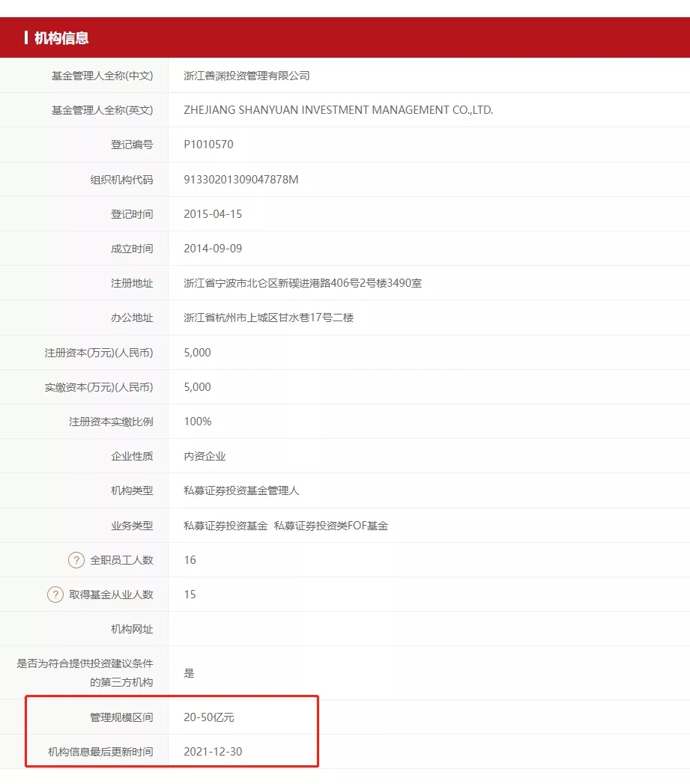The width and height of the screenshot is (690, 784).
Task: Click the label 成立时间
Action: coord(132,249)
